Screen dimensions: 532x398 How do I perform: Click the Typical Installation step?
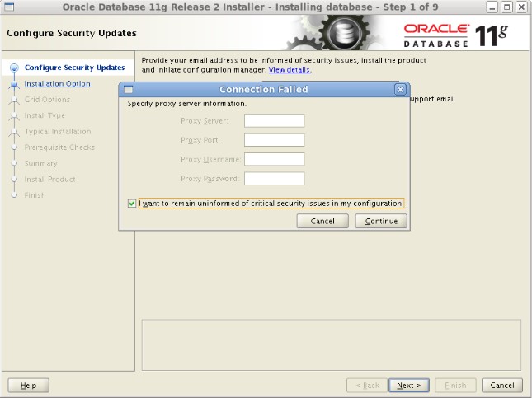pos(58,131)
